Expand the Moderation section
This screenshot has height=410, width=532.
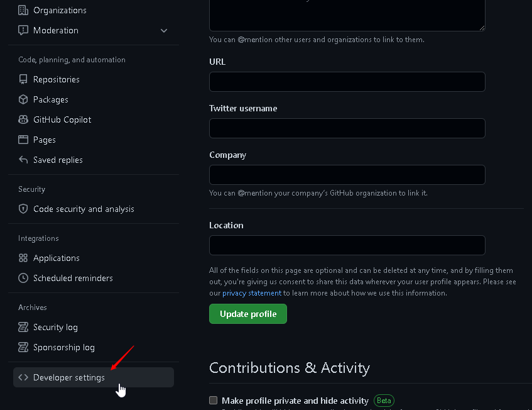coord(163,30)
